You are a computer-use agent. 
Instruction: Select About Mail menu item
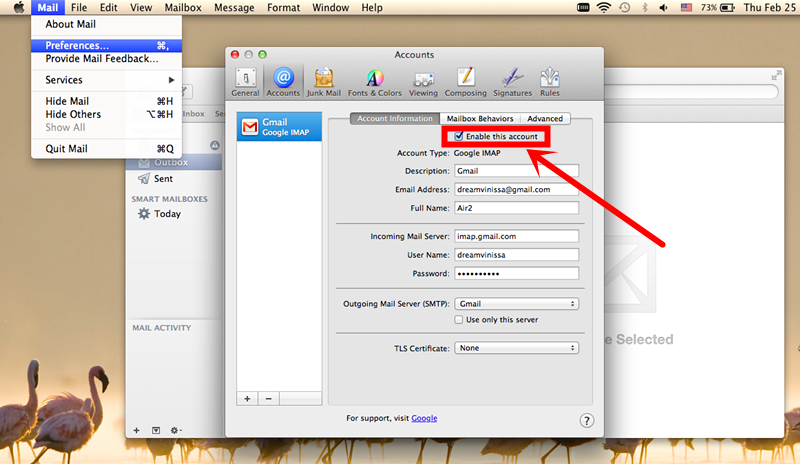[x=106, y=24]
